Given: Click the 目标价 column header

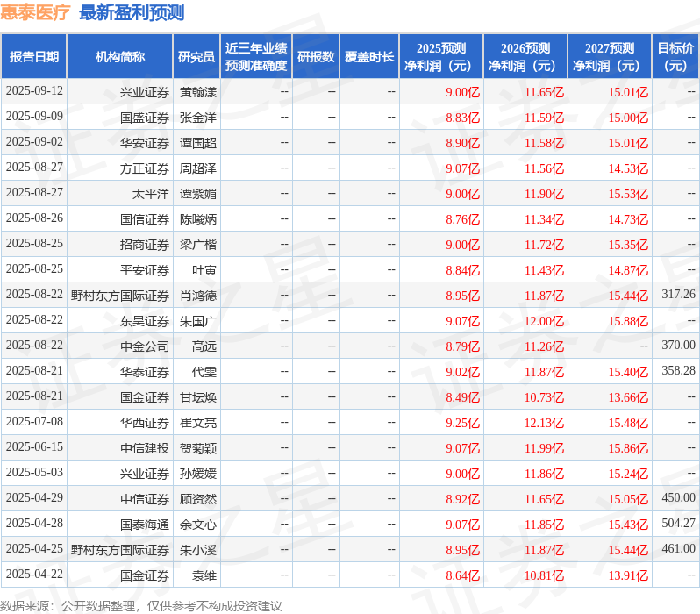Looking at the screenshot, I should [675, 57].
